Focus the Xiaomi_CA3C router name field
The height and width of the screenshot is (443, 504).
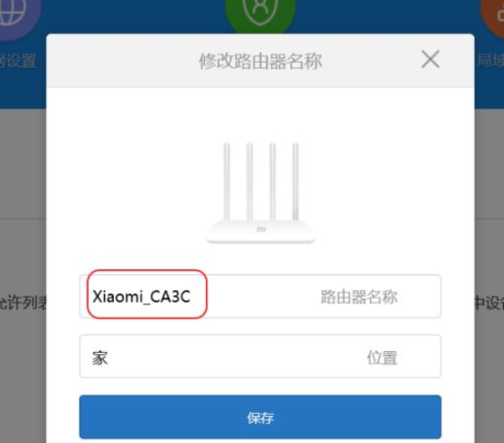260,296
